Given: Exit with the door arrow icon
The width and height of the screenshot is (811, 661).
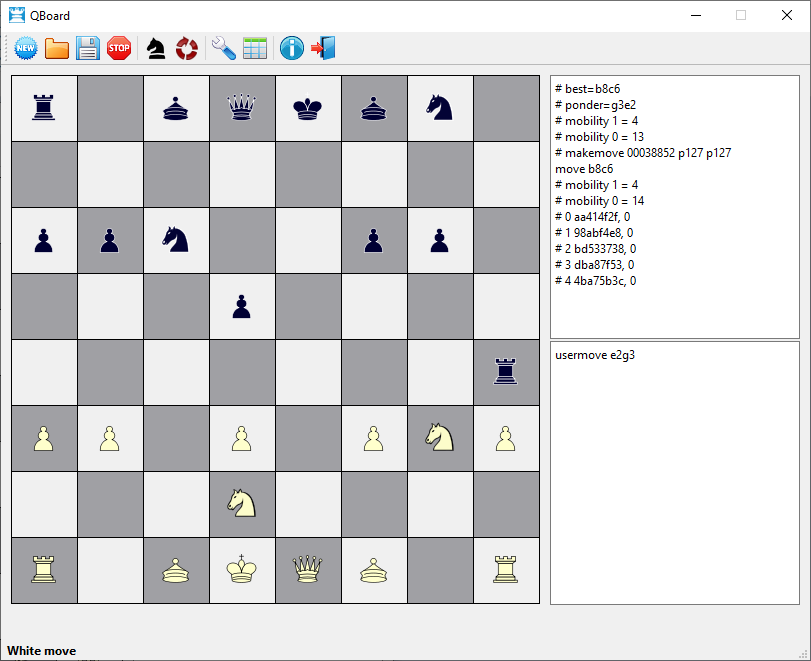Looking at the screenshot, I should tap(323, 49).
